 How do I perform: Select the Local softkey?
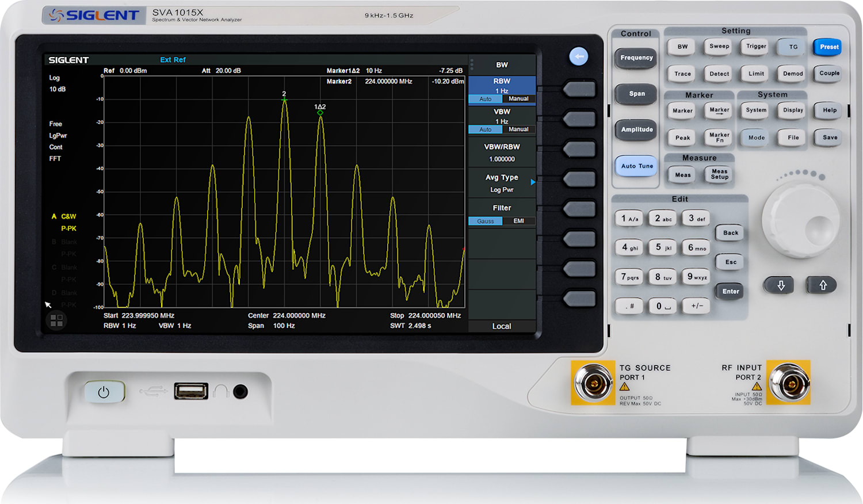502,326
